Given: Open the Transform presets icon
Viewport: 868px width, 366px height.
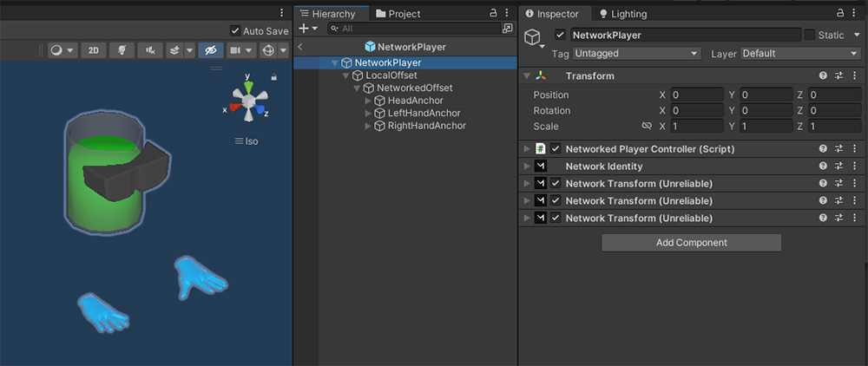Looking at the screenshot, I should pyautogui.click(x=838, y=76).
